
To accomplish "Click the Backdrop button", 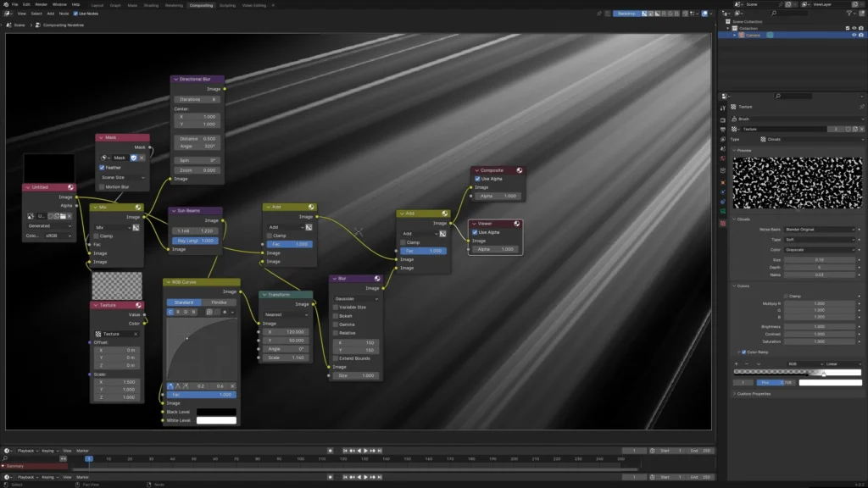I will pos(626,14).
